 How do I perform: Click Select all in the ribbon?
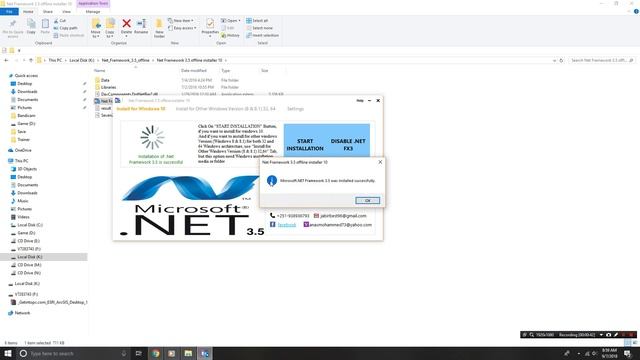[x=257, y=20]
